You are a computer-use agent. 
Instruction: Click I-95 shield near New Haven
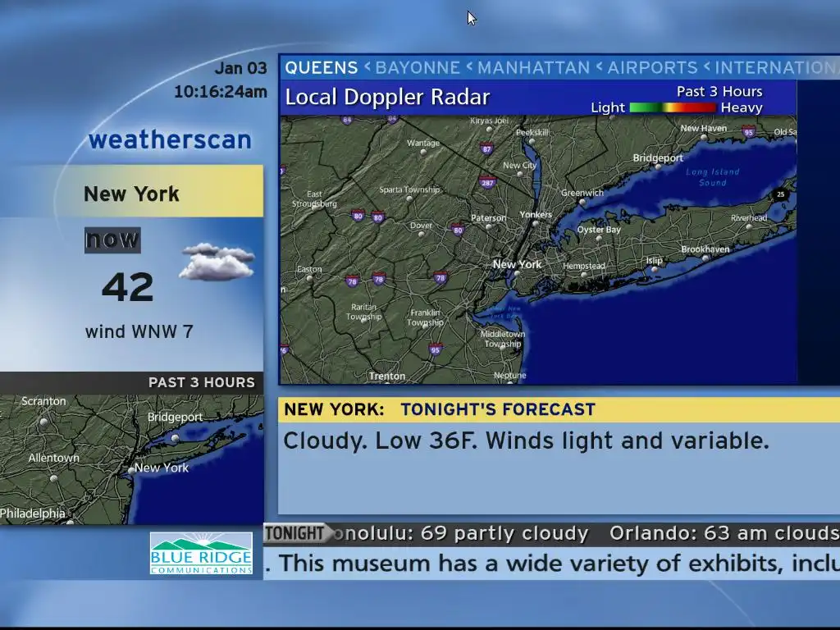click(x=748, y=132)
